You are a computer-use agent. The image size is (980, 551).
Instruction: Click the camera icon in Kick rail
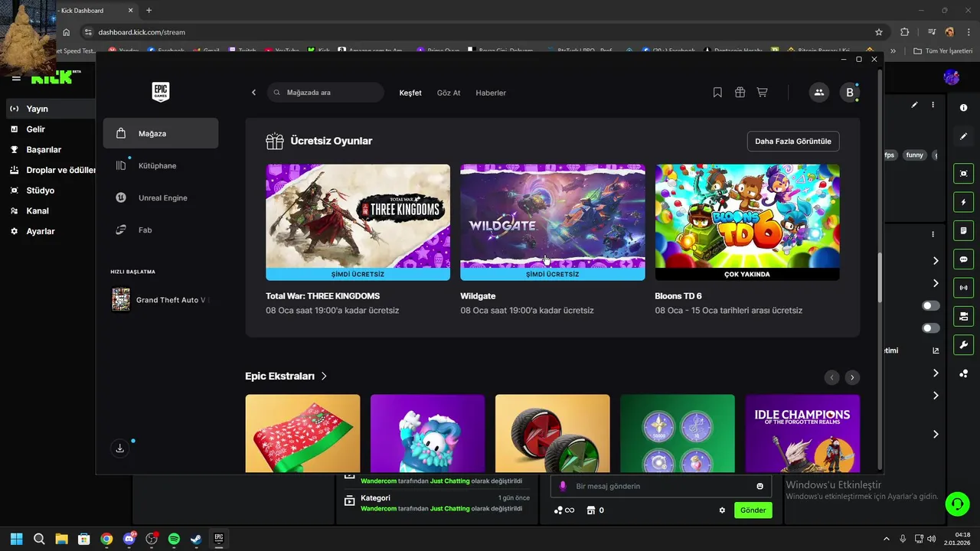pyautogui.click(x=964, y=316)
